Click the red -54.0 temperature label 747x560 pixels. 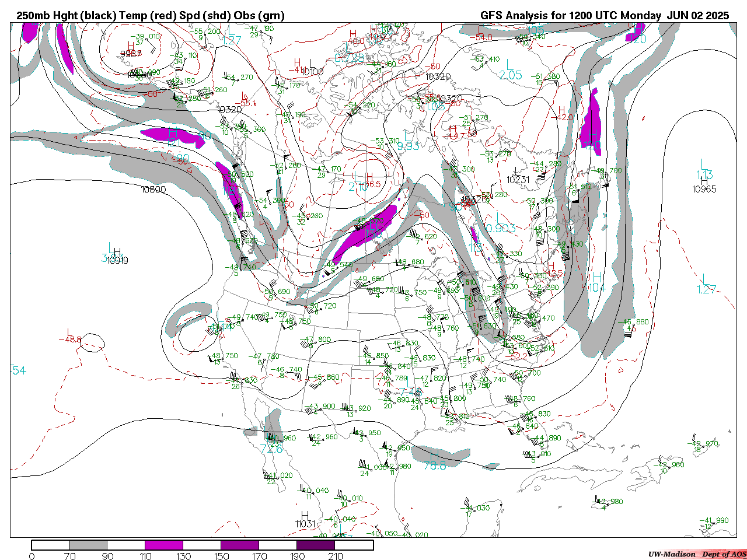pos(483,37)
